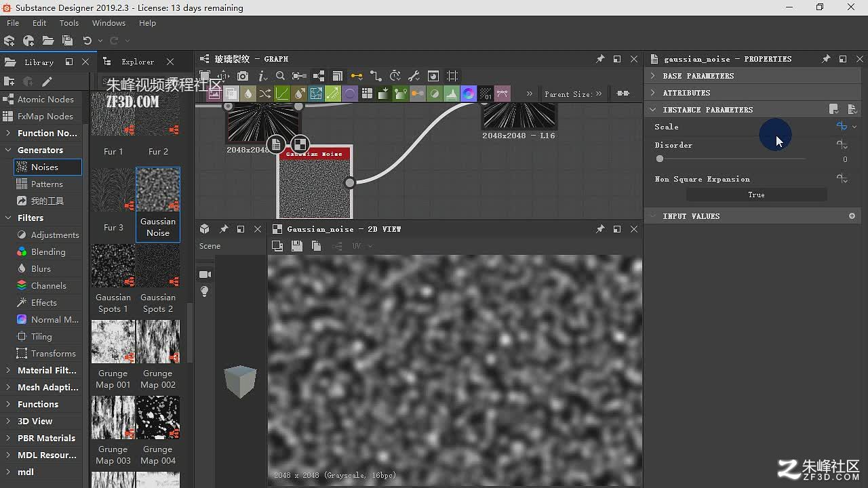The image size is (868, 488).
Task: Click the orange link mode icon in graph
Action: (x=357, y=76)
